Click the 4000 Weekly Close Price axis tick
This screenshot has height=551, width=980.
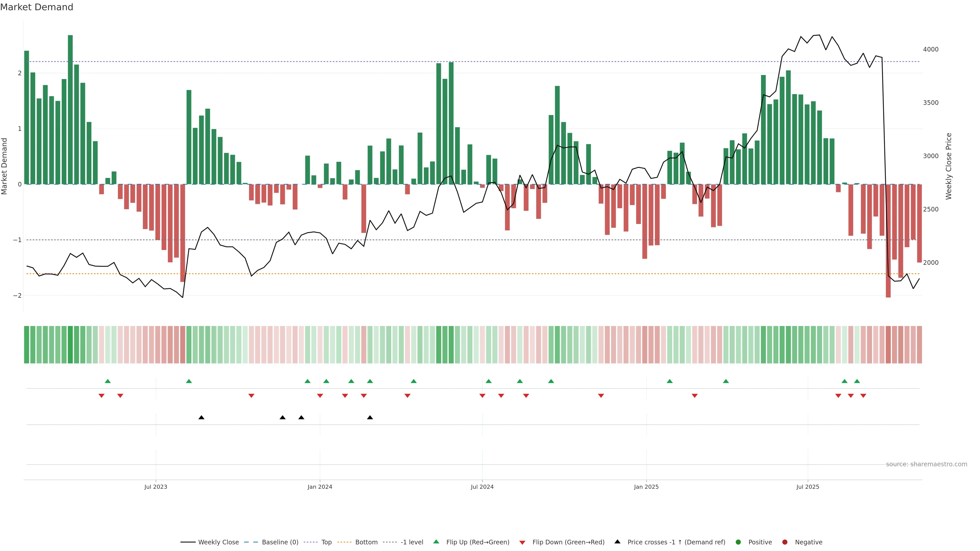(930, 49)
